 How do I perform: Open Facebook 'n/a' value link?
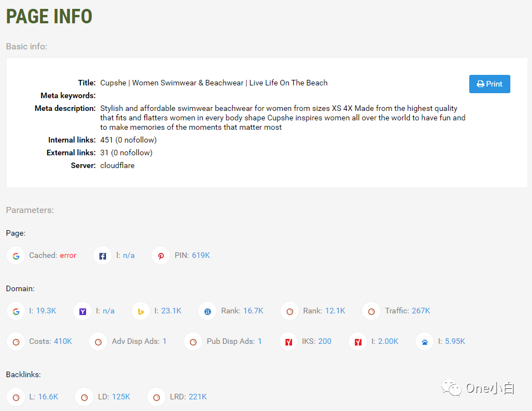pos(129,256)
